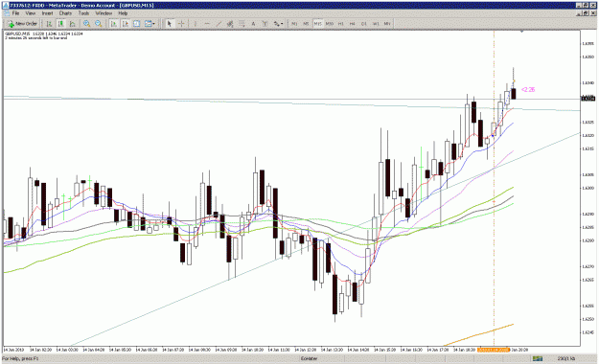599x364 pixels.
Task: Switch chart to candlesticks mode
Action: pos(60,24)
